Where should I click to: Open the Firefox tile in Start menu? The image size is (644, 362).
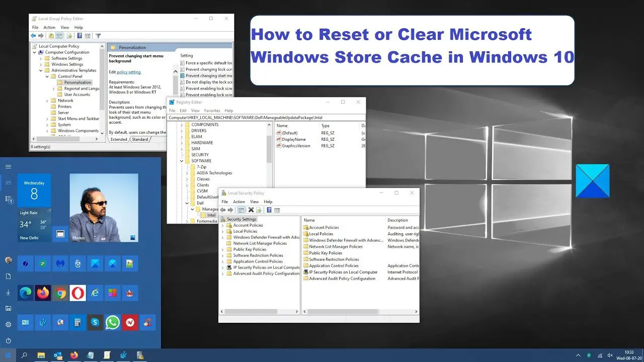[x=43, y=293]
